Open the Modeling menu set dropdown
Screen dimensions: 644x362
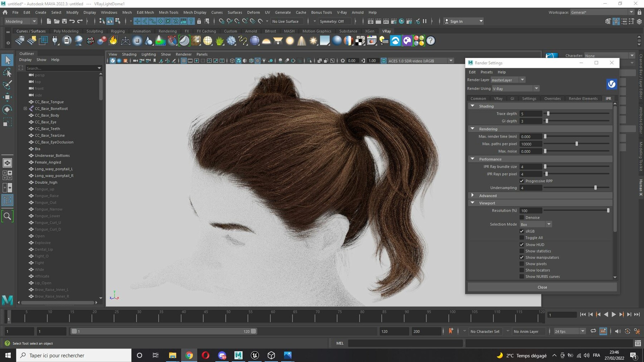[21, 21]
